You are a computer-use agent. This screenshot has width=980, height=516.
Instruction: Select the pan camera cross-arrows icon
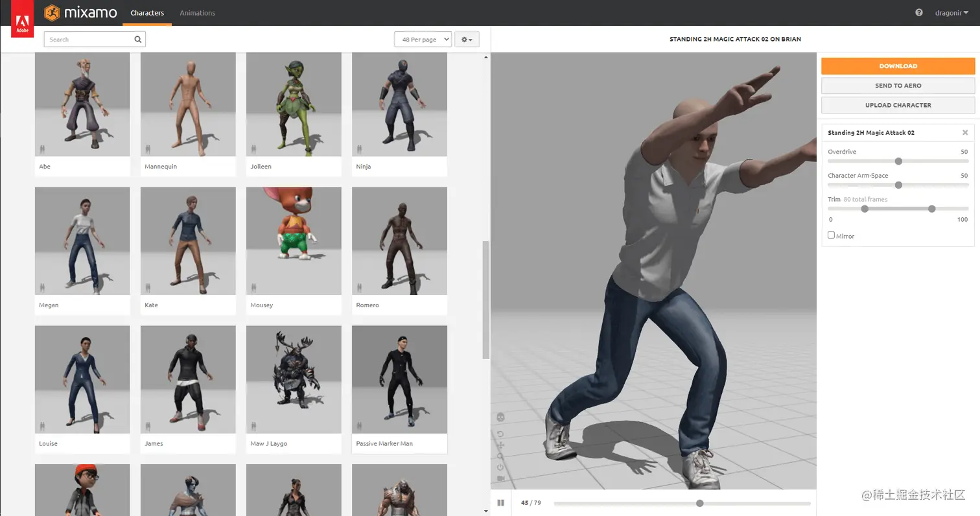pyautogui.click(x=500, y=445)
